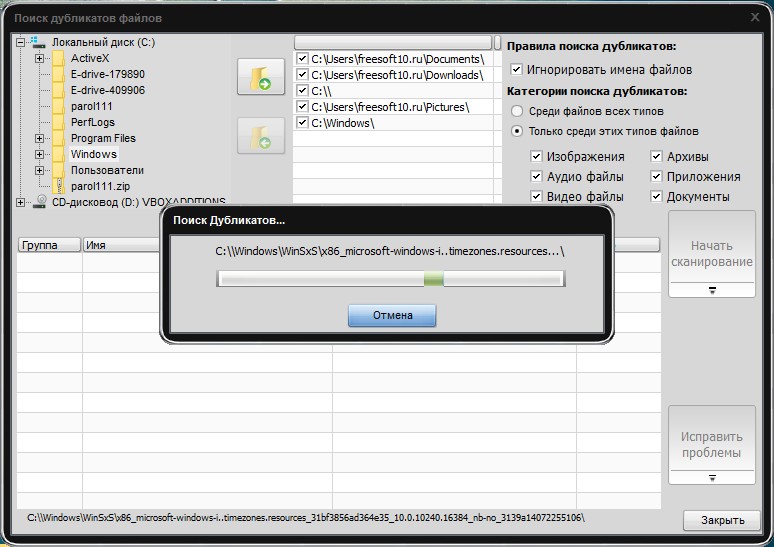The image size is (774, 547).
Task: Select the parol111.zip archive icon
Action: (59, 186)
